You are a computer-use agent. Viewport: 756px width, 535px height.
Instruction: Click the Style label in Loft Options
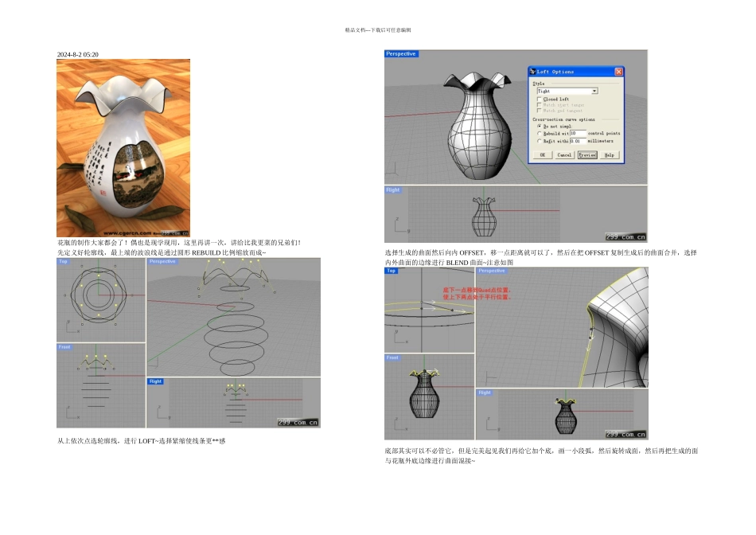[539, 84]
